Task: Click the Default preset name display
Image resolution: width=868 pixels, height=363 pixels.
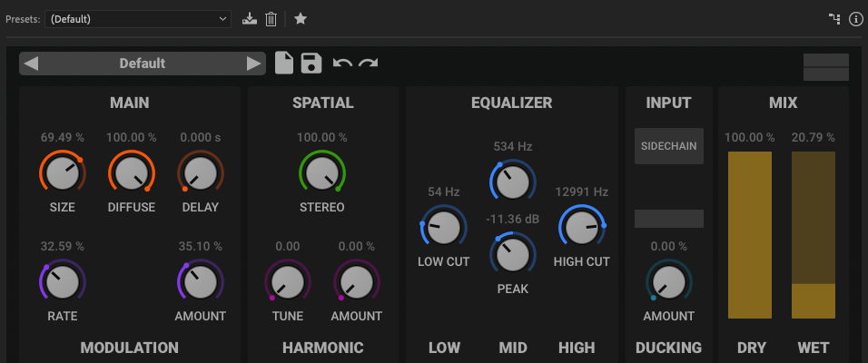Action: point(142,64)
